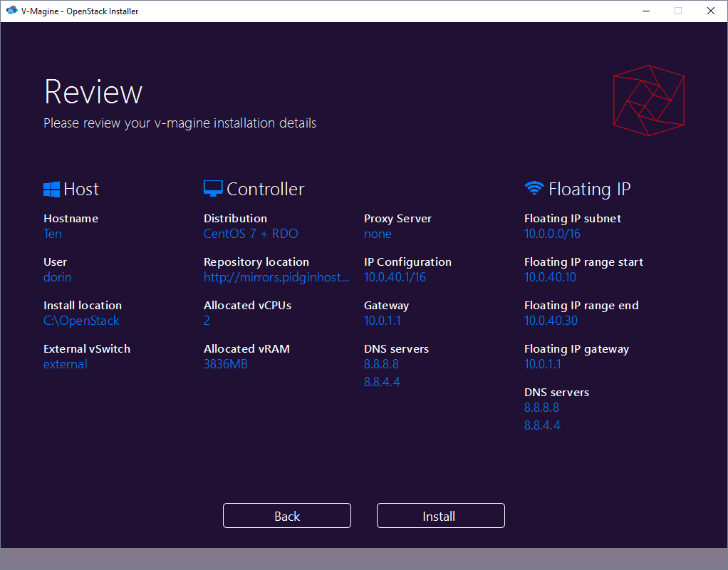Click the Floating IP subnet 10.0.0.0/16
The width and height of the screenshot is (728, 570).
(552, 234)
